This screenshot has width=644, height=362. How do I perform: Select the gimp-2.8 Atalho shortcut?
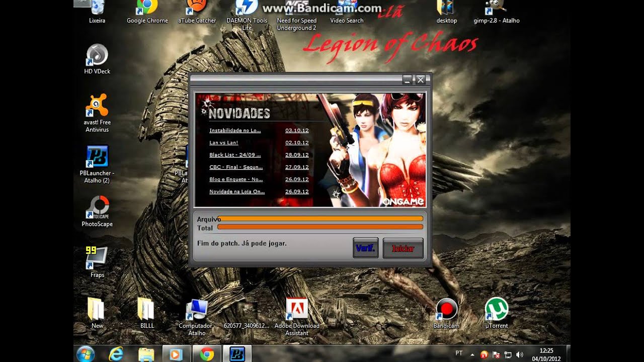(x=496, y=11)
